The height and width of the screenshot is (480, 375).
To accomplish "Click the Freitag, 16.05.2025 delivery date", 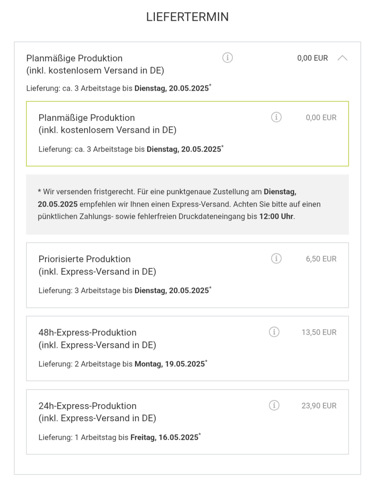I will [165, 437].
